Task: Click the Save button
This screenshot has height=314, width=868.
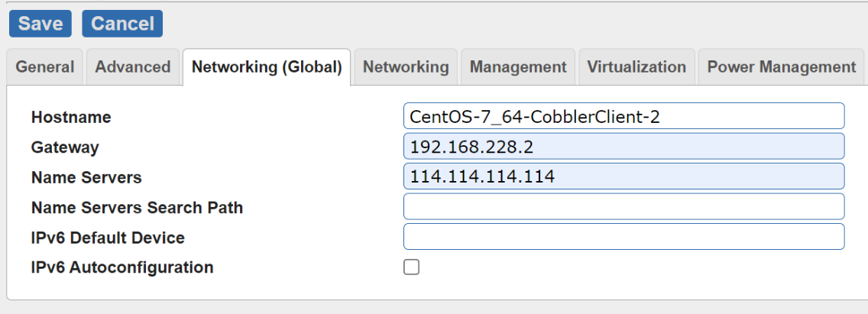Action: (40, 24)
